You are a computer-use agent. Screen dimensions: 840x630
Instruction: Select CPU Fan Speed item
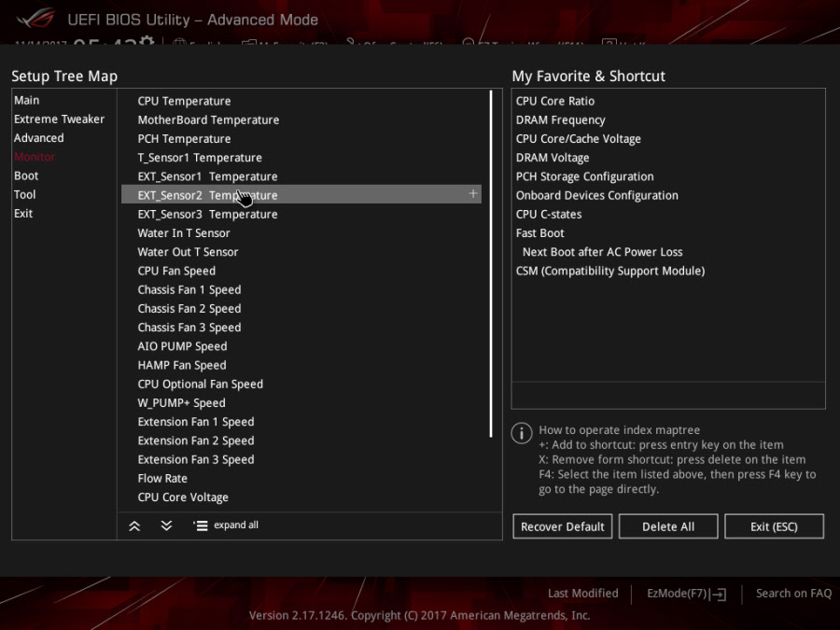pos(176,272)
